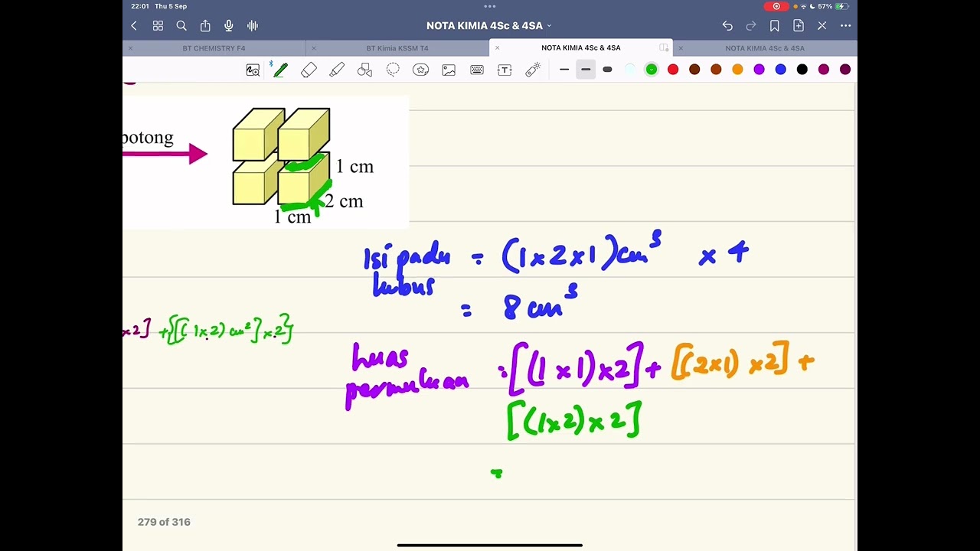Pick the magenta color swatch
980x551 pixels.
pos(824,70)
